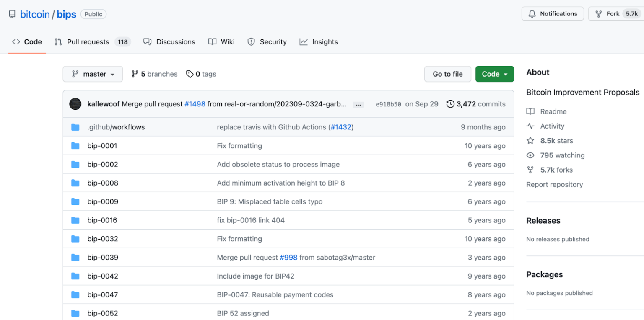Click the folder icon for bip-0002

[x=75, y=164]
